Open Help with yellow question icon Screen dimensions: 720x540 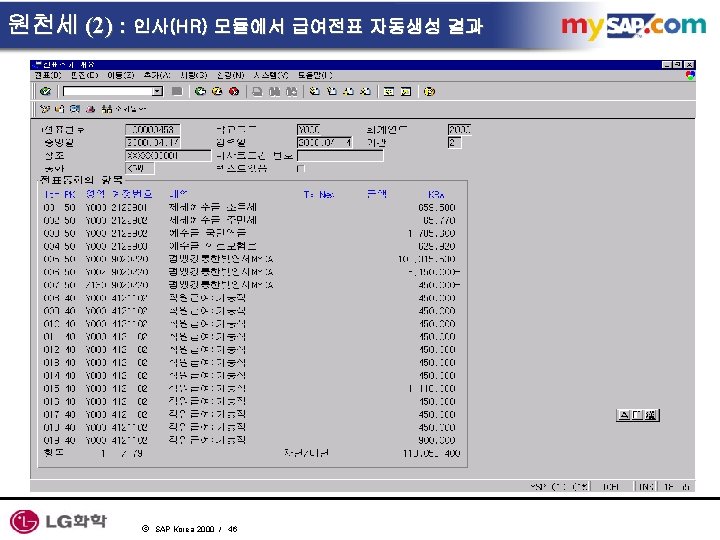point(429,92)
